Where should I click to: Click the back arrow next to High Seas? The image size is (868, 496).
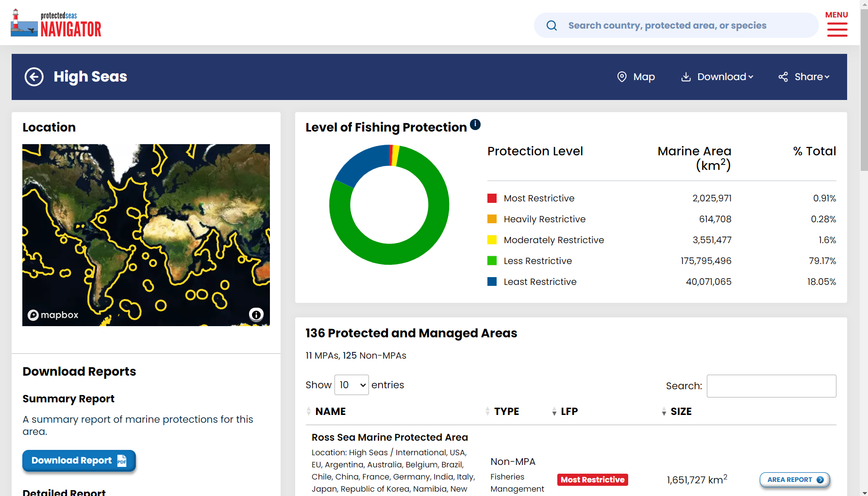[x=34, y=77]
